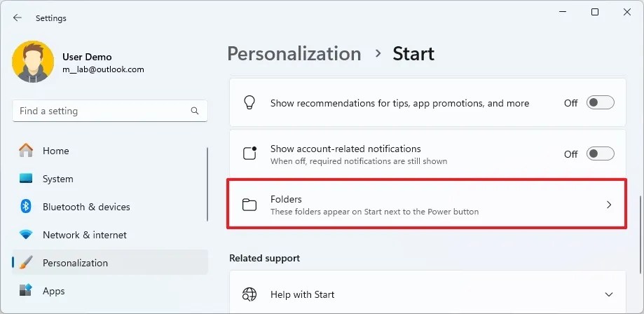The height and width of the screenshot is (314, 644).
Task: Go to the Home label
Action: click(56, 151)
